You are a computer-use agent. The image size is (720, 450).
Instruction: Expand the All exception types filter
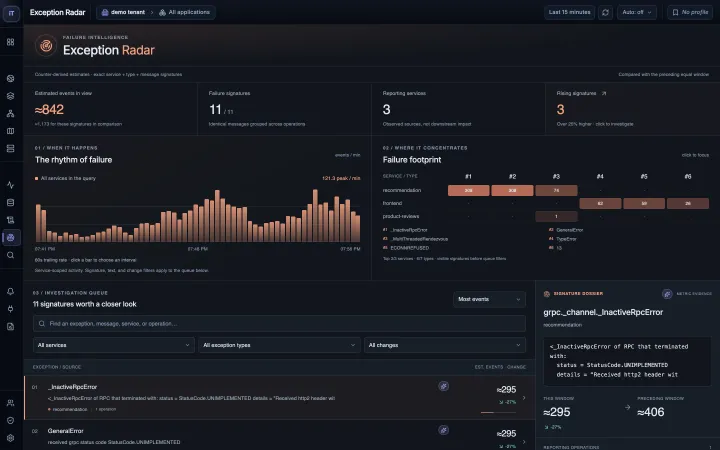pyautogui.click(x=279, y=345)
